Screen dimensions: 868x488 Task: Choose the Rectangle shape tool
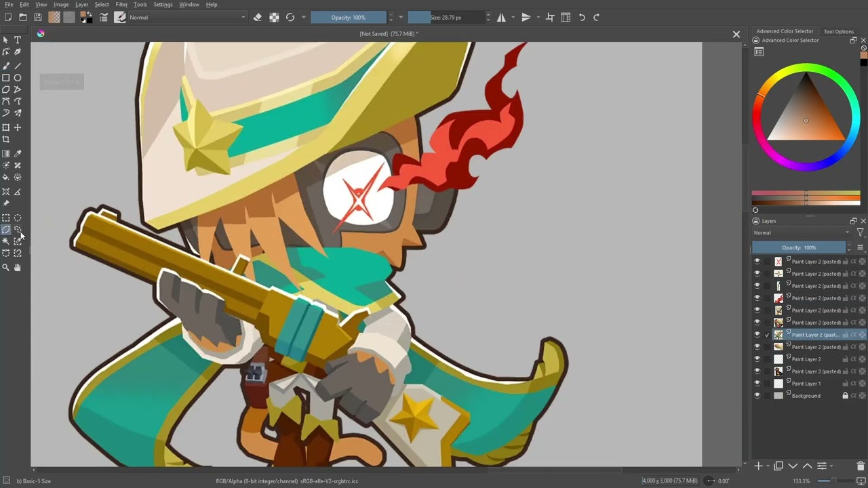tap(6, 78)
